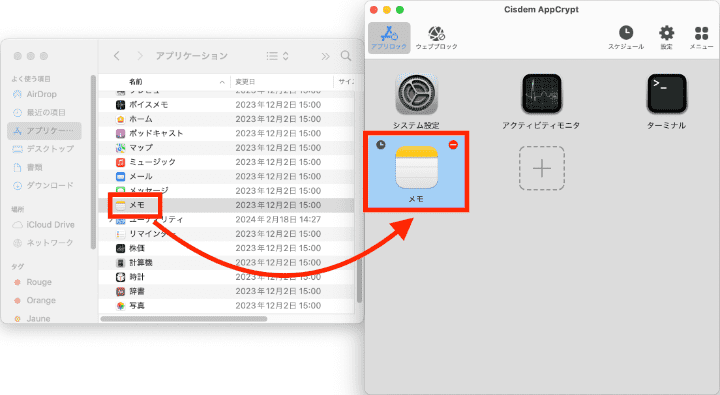
Task: Click schedule clock badge on メモ tile
Action: pos(381,145)
